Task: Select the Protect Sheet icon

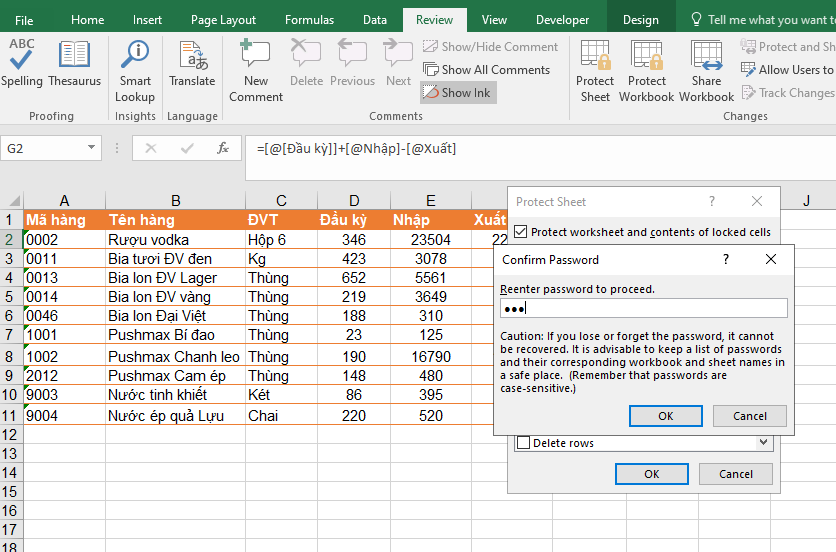Action: pos(595,70)
